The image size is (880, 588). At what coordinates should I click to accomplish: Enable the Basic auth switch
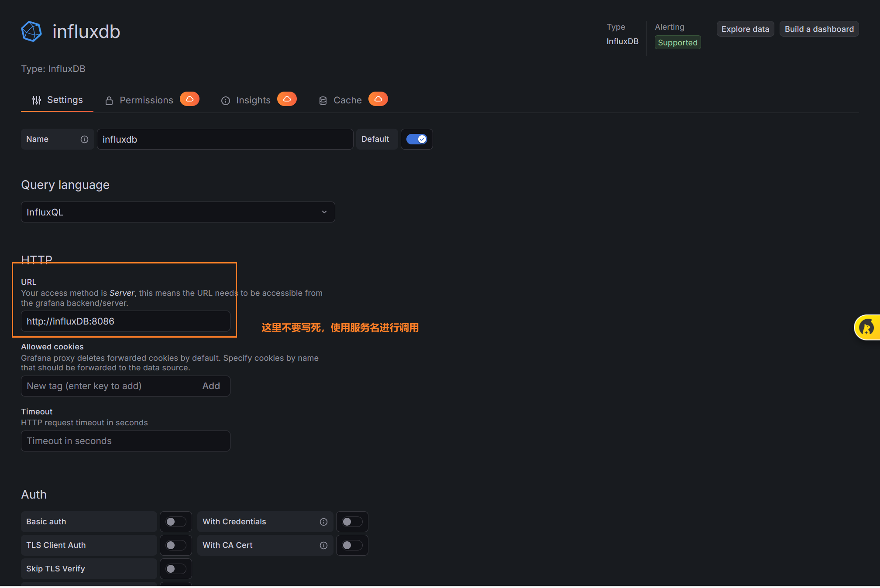coord(175,522)
